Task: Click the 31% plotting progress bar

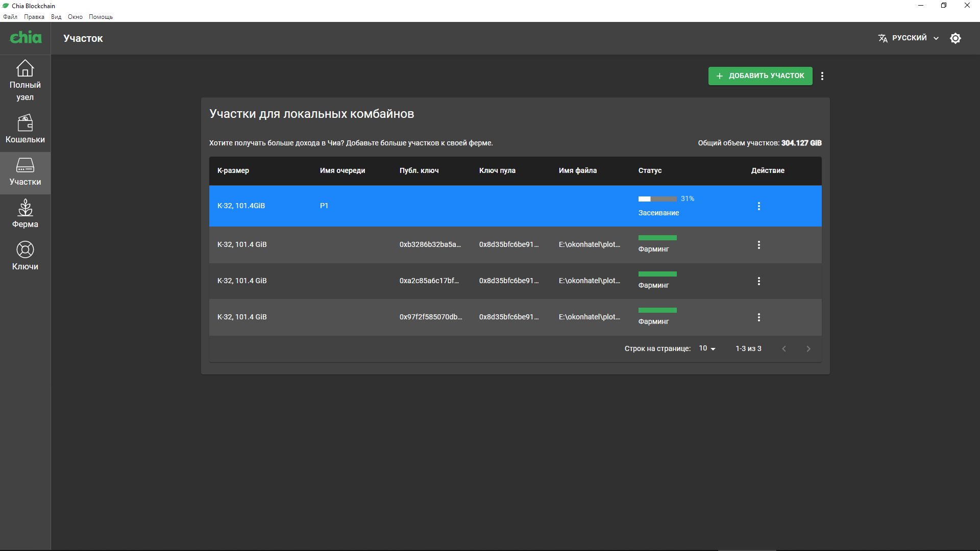Action: coord(657,199)
